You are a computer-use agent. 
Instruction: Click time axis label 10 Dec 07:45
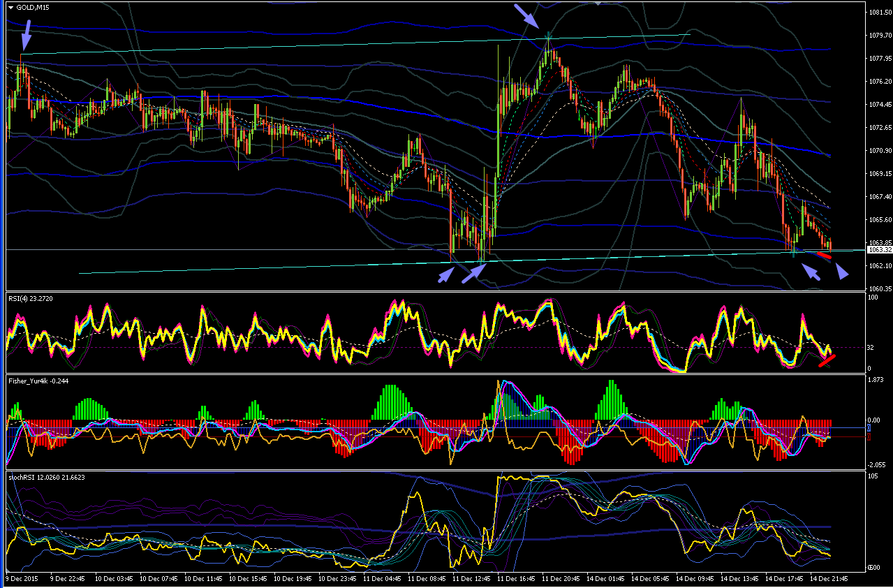[x=159, y=579]
